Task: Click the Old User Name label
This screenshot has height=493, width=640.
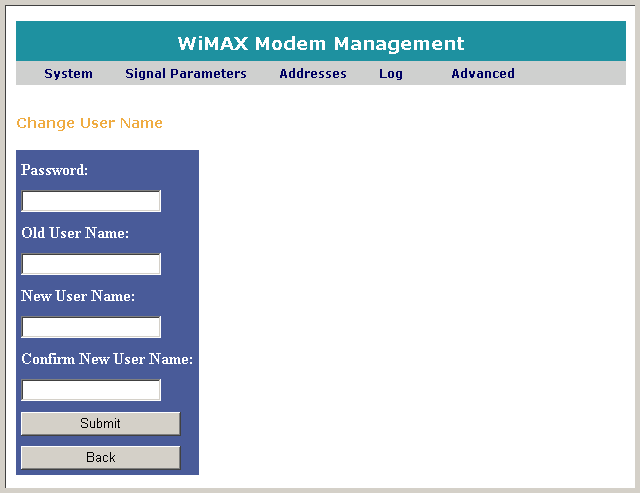Action: click(x=75, y=233)
